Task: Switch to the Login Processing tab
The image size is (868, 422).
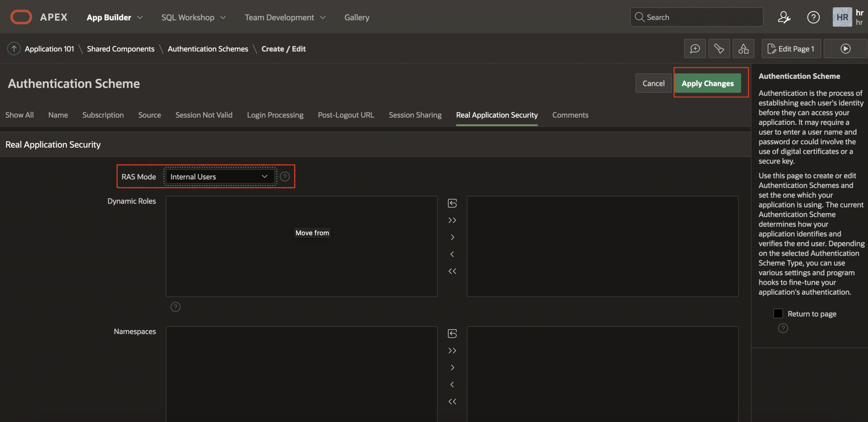Action: (x=275, y=115)
